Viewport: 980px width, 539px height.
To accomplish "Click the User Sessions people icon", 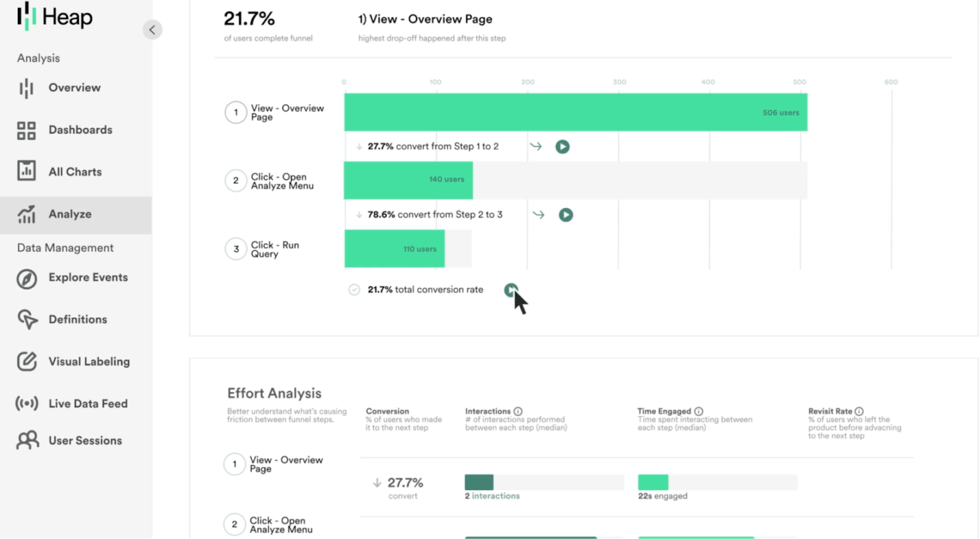I will 26,440.
